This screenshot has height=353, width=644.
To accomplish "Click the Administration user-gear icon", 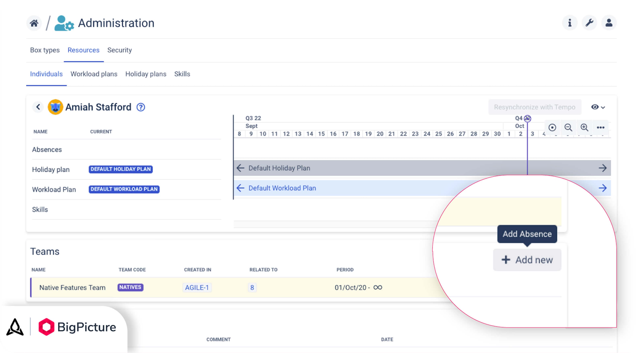I will [64, 23].
